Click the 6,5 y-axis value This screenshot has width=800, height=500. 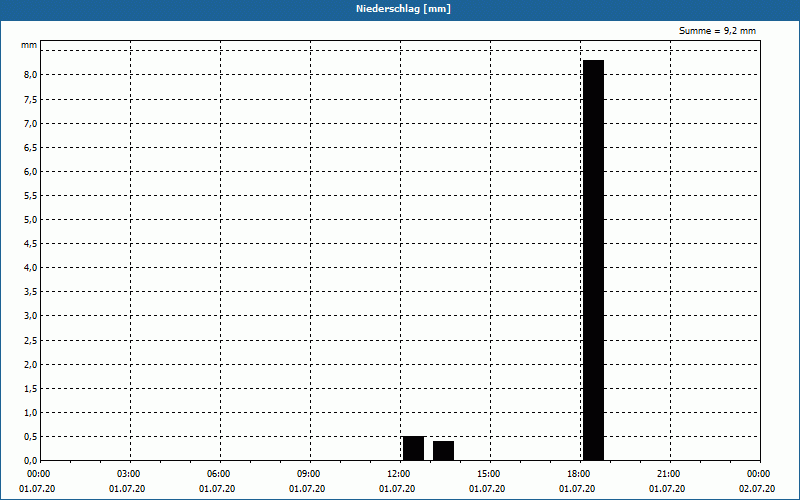[31, 147]
